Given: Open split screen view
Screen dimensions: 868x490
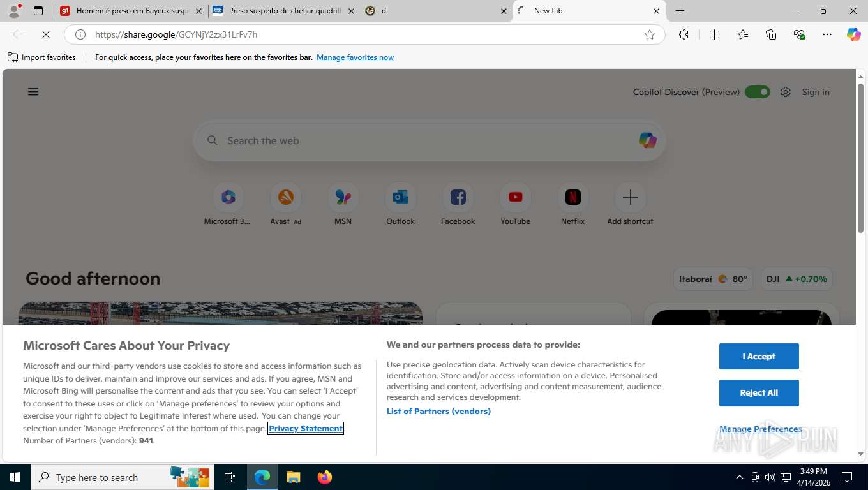Looking at the screenshot, I should [715, 34].
